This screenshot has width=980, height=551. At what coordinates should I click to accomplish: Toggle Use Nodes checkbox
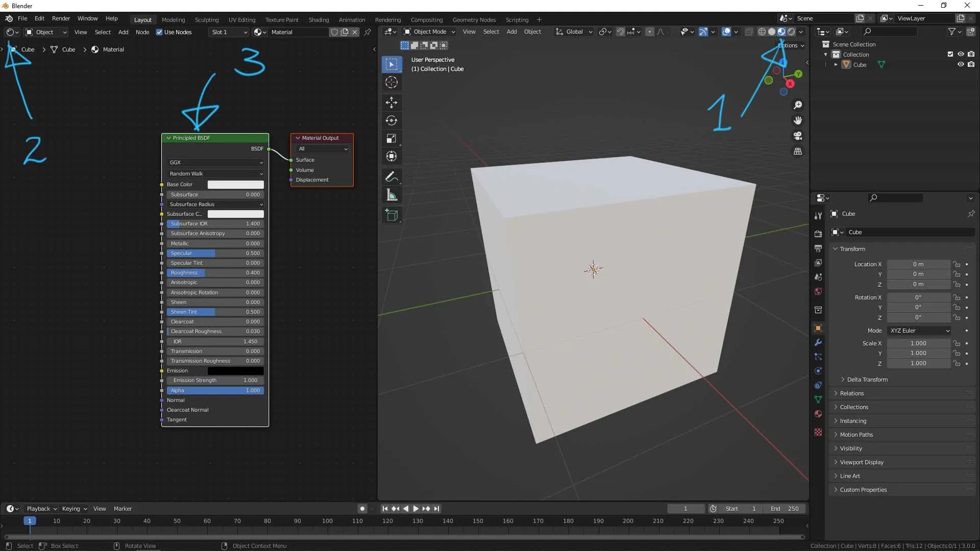tap(159, 32)
